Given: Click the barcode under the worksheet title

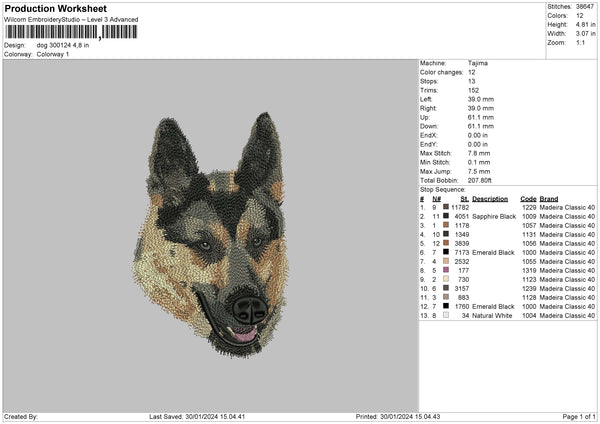Looking at the screenshot, I should coord(68,33).
